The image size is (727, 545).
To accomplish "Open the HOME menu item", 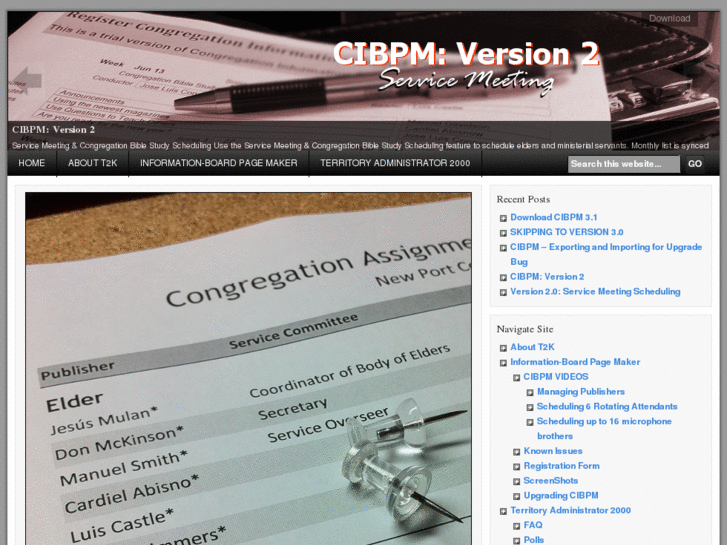I will (32, 163).
